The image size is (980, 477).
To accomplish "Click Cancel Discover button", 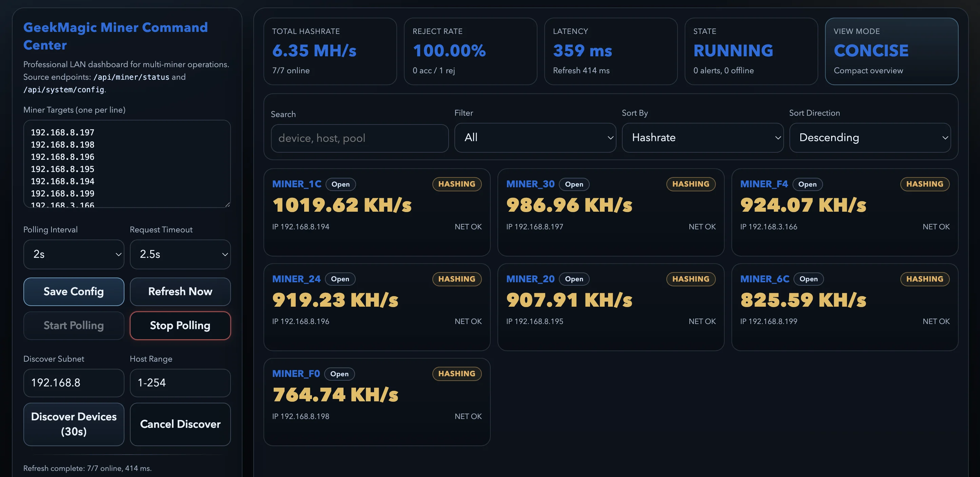I will (180, 424).
